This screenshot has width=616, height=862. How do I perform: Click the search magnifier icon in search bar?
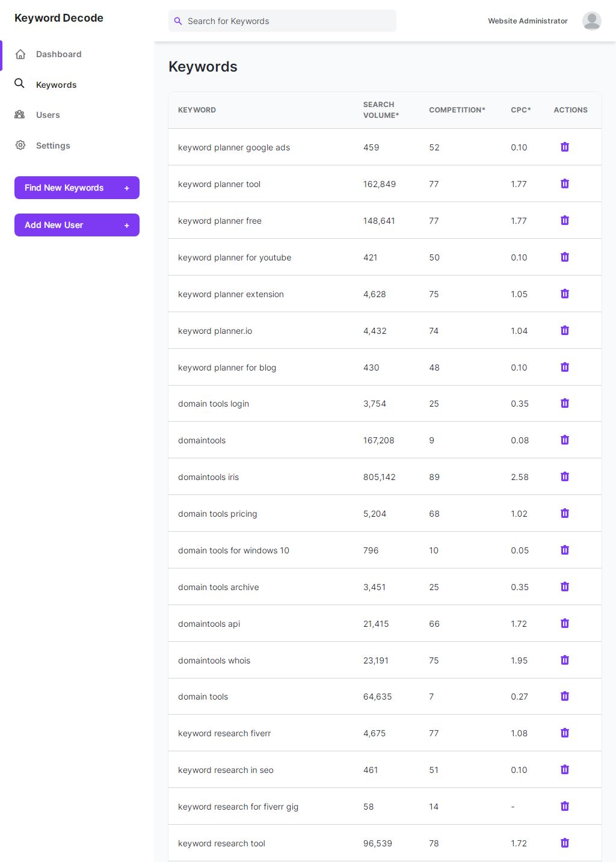tap(178, 21)
